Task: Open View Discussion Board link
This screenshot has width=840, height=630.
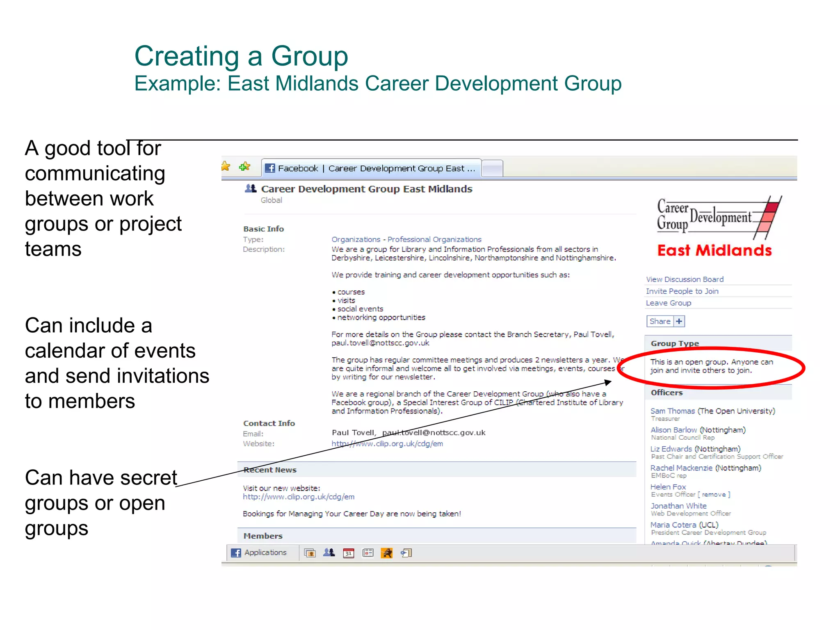Action: coord(685,279)
